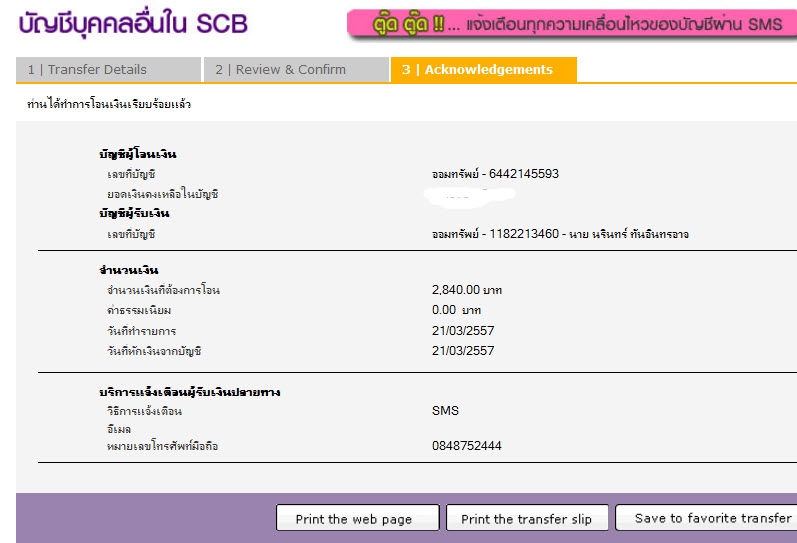Image resolution: width=797 pixels, height=543 pixels.
Task: Click Print the transfer slip button
Action: (527, 518)
